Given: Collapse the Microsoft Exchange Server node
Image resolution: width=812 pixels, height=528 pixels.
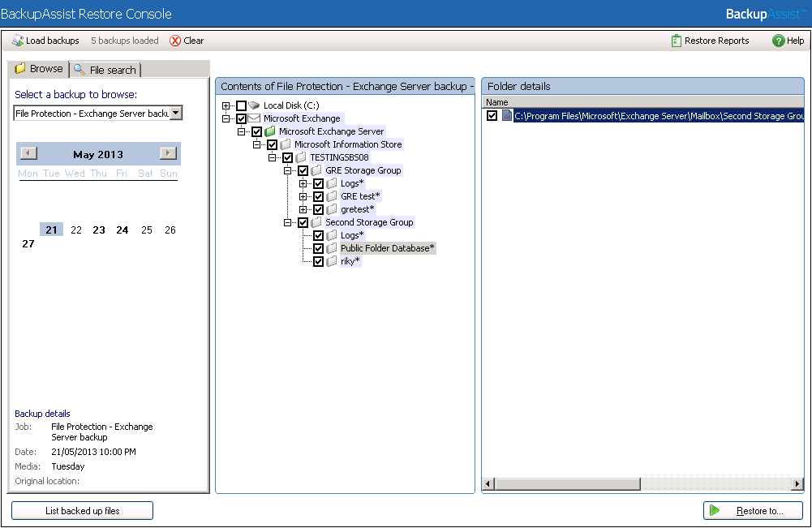Looking at the screenshot, I should (x=241, y=131).
